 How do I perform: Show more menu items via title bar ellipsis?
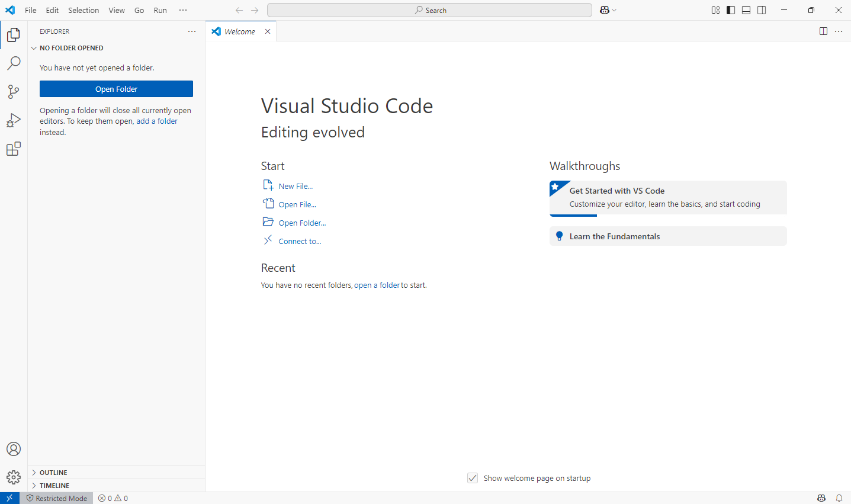point(183,10)
